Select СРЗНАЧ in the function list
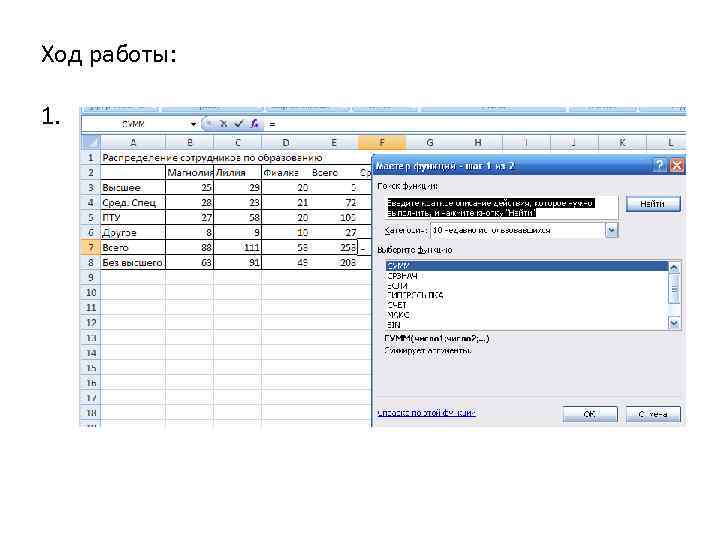This screenshot has height=540, width=720. click(527, 276)
